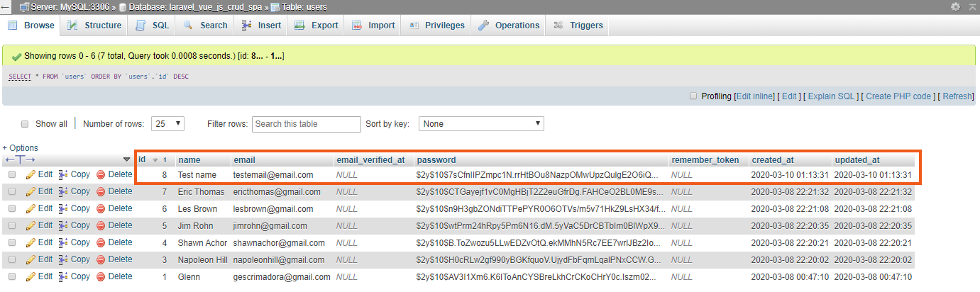
Task: Click the Edit pencil icon for Glenn row
Action: 31,276
